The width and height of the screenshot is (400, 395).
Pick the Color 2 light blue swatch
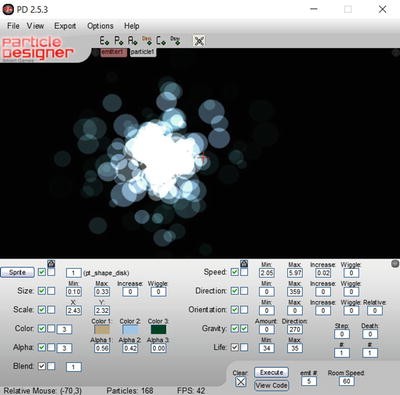point(130,330)
